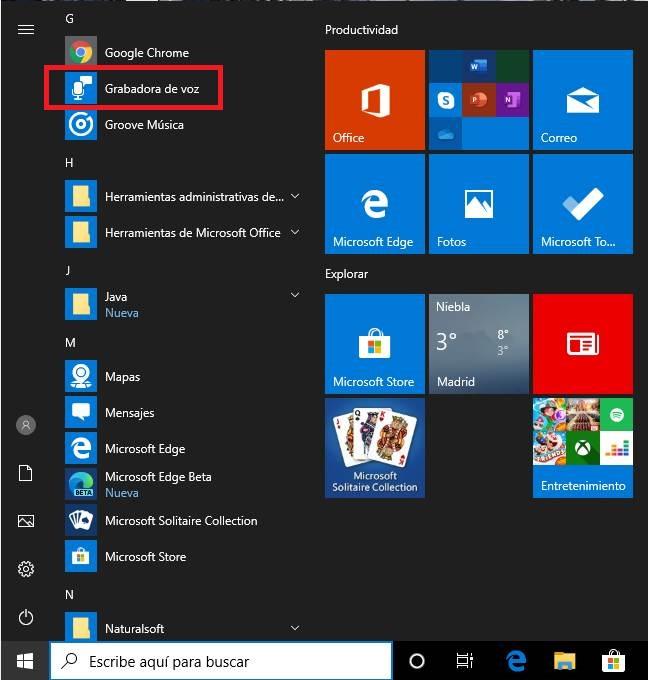Open the red news tile
The image size is (648, 680).
583,344
